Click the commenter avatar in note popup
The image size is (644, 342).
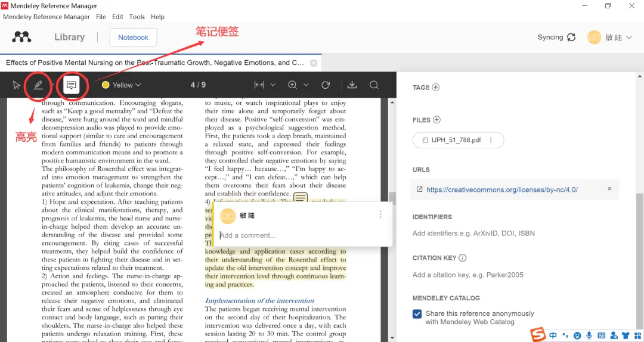click(228, 216)
